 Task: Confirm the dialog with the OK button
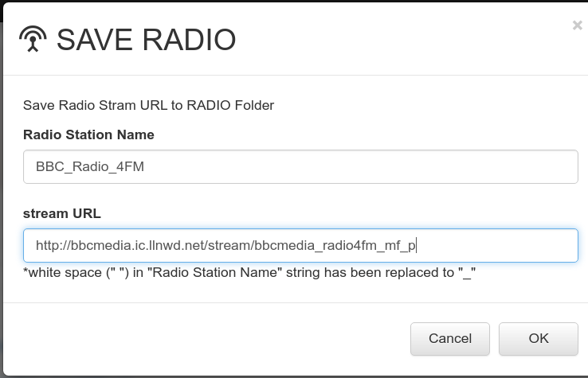[x=539, y=339]
